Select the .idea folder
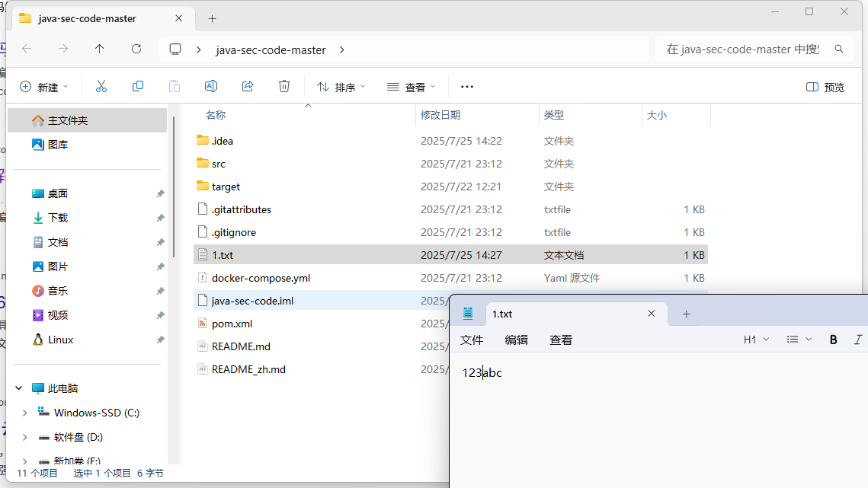Image resolution: width=868 pixels, height=488 pixels. point(450,141)
